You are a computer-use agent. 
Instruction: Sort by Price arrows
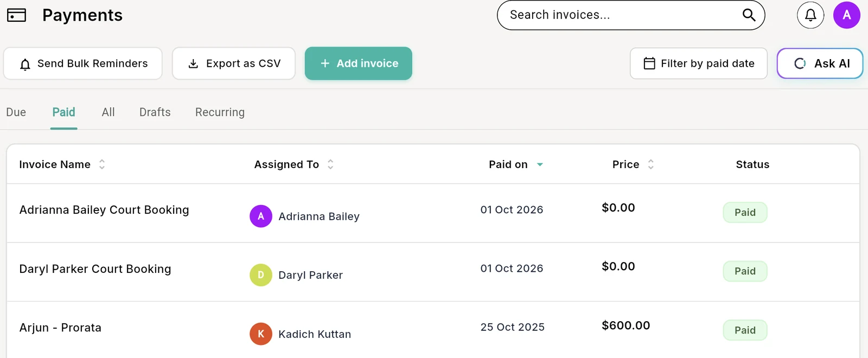(651, 164)
